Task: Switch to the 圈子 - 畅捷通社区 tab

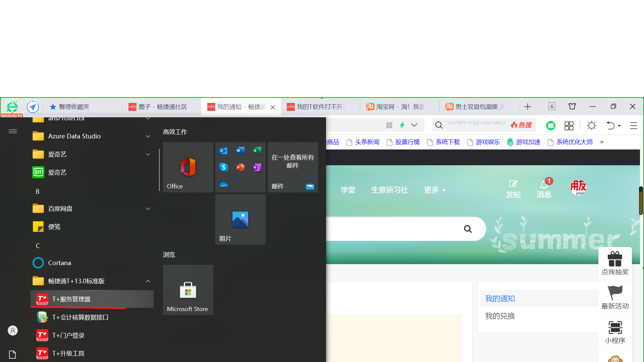Action: pyautogui.click(x=162, y=107)
